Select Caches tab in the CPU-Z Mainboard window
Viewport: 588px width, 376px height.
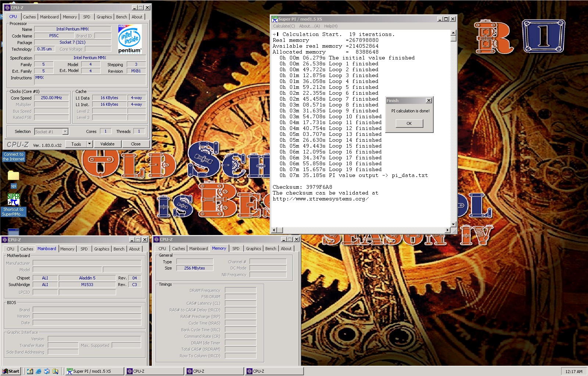pos(27,249)
